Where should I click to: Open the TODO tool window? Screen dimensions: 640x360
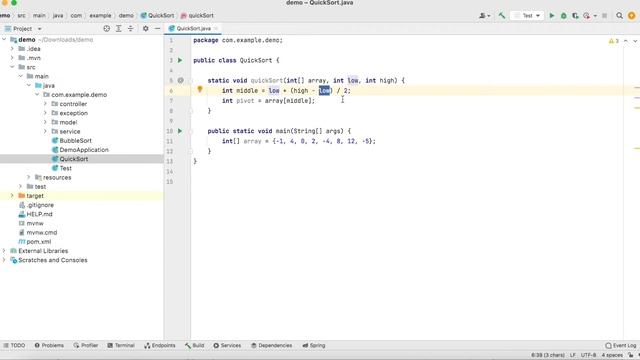pos(14,345)
